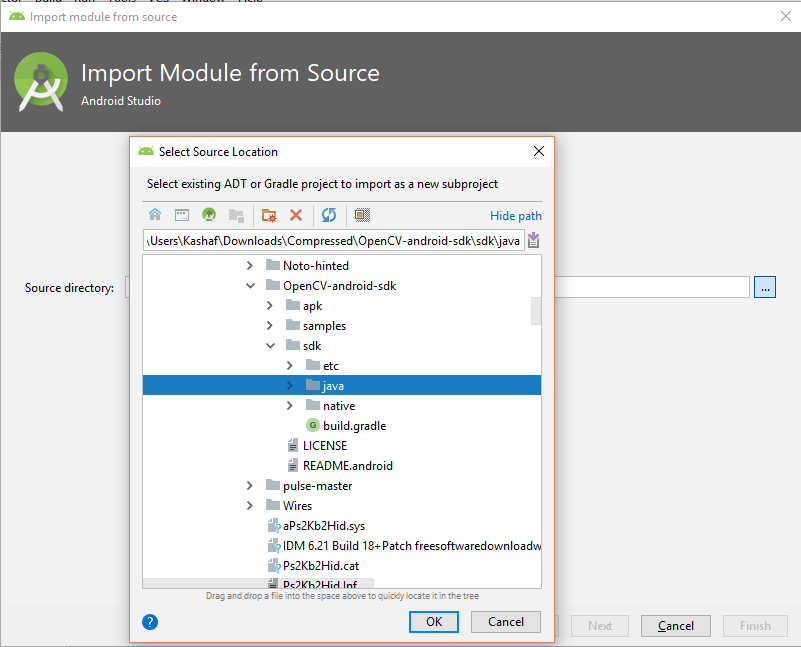Select the build.gradle file row

pyautogui.click(x=342, y=425)
